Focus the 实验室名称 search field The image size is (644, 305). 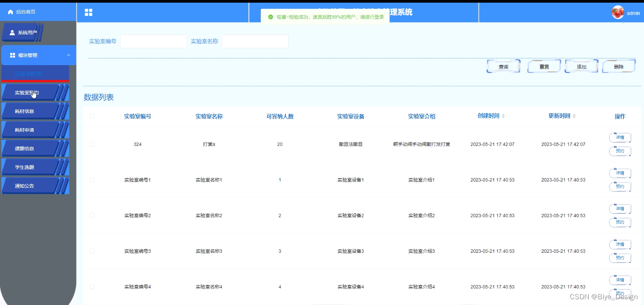pyautogui.click(x=255, y=41)
